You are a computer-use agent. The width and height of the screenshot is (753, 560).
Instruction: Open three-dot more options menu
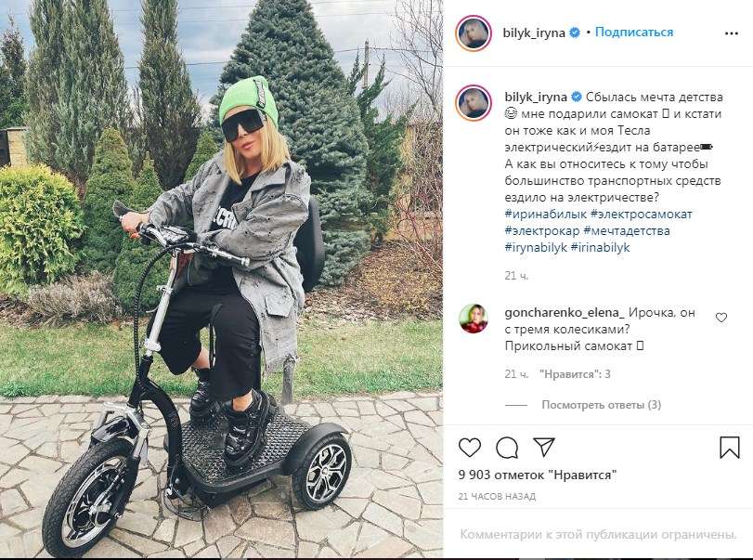pos(731,33)
